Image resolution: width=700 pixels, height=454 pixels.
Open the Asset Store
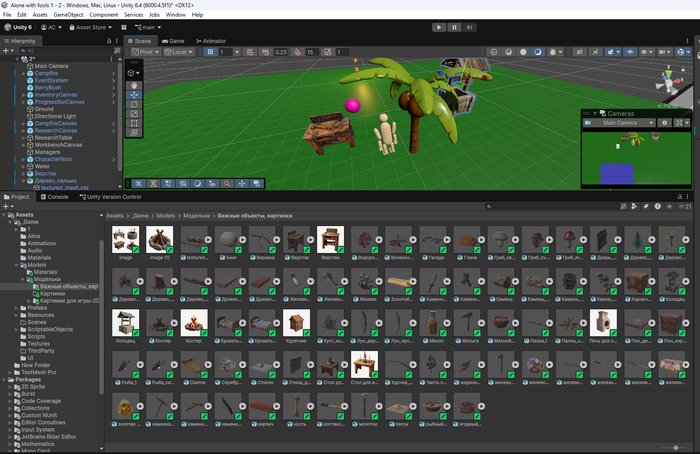(91, 27)
